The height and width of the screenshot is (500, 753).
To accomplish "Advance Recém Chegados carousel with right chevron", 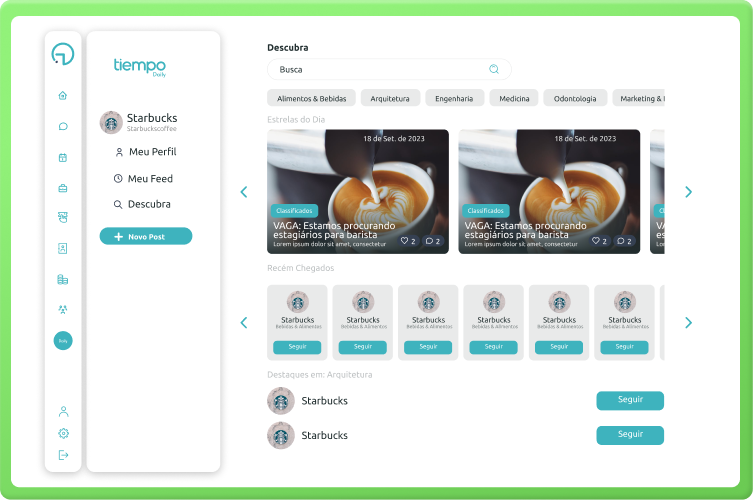I will tap(688, 323).
